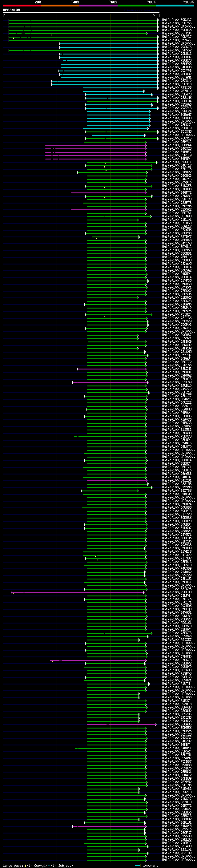197x868 pixels.
Task: Select hit label UniRef100_A9IXE7
Action: point(177,640)
